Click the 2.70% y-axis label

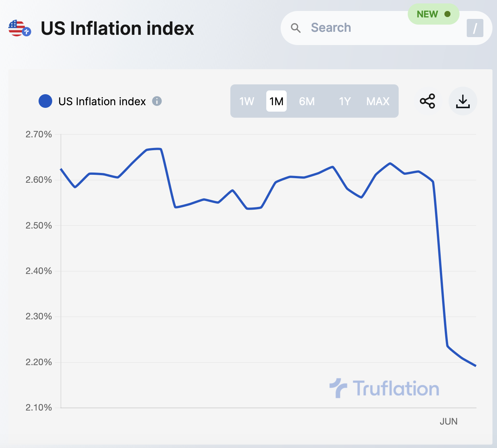39,134
